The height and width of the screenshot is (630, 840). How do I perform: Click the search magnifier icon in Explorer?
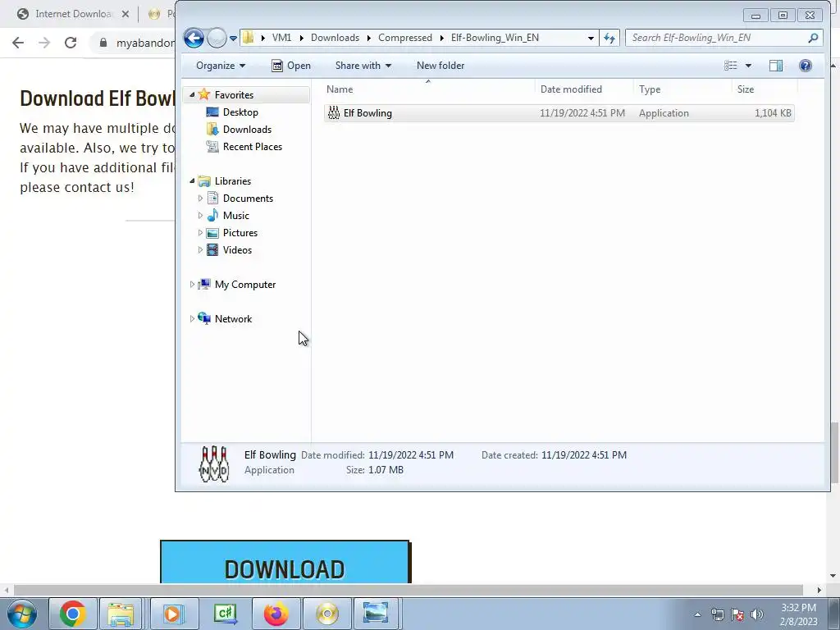pos(813,38)
